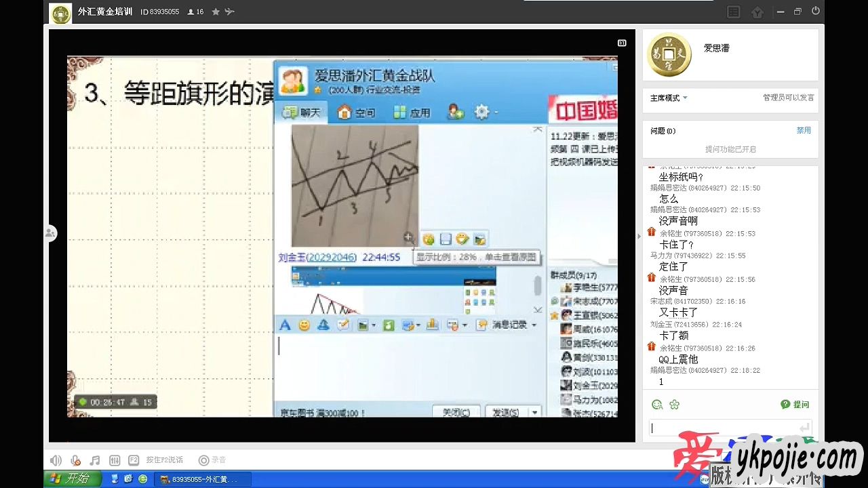
Task: Click the online user count icon showing 16
Action: point(195,12)
